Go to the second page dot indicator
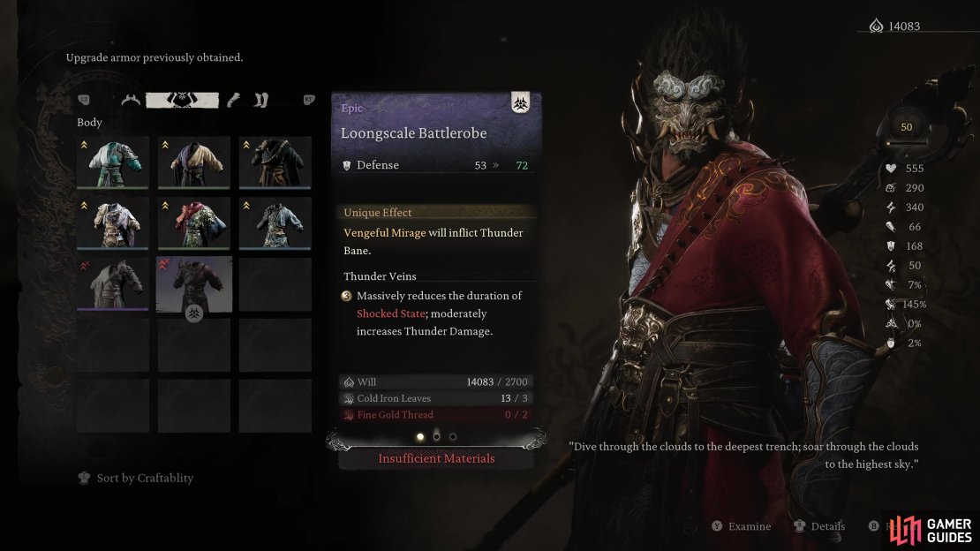This screenshot has height=551, width=980. (x=436, y=436)
